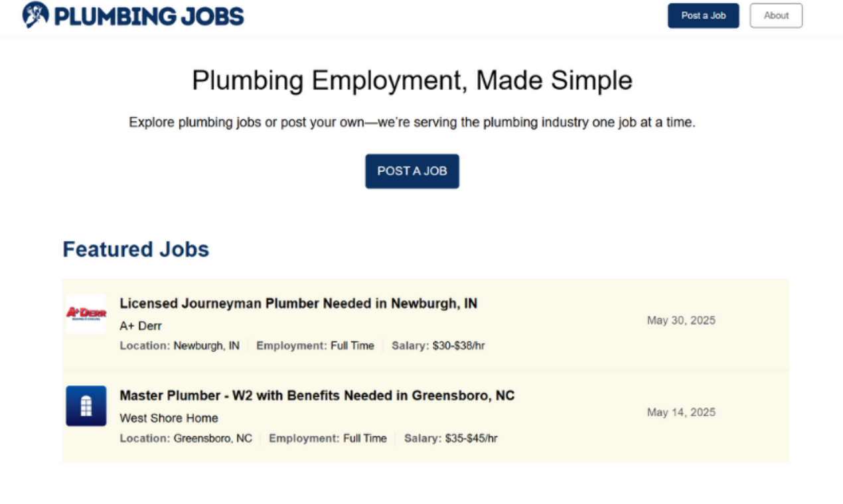Click the PLUMBING JOBS wordmark text
Screen dimensions: 843x504
[149, 15]
